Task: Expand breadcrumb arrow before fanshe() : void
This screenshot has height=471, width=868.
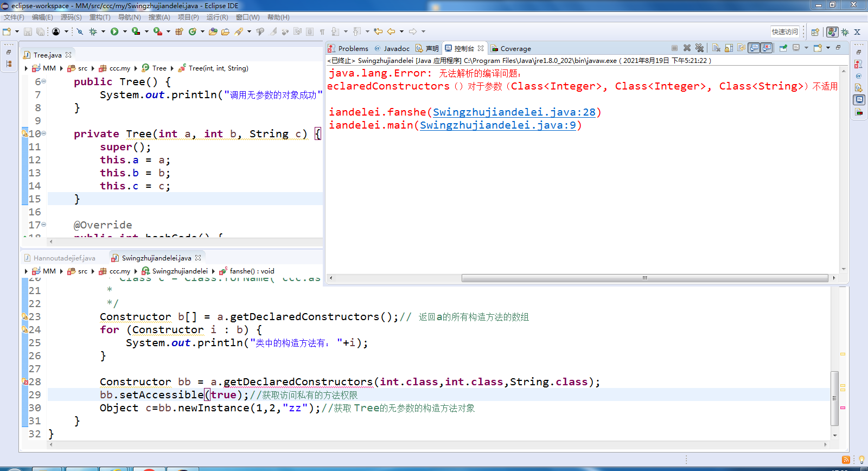Action: tap(213, 271)
